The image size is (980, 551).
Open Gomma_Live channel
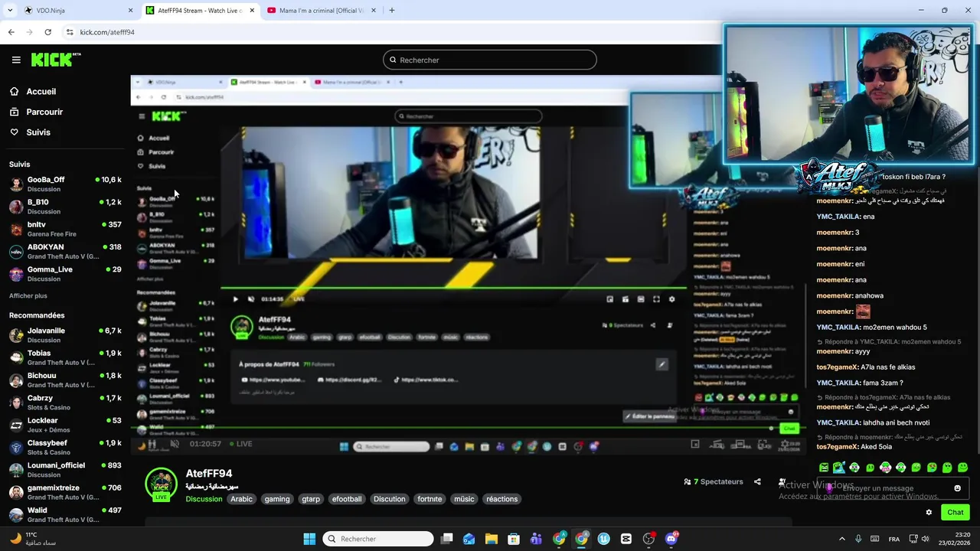[65, 273]
